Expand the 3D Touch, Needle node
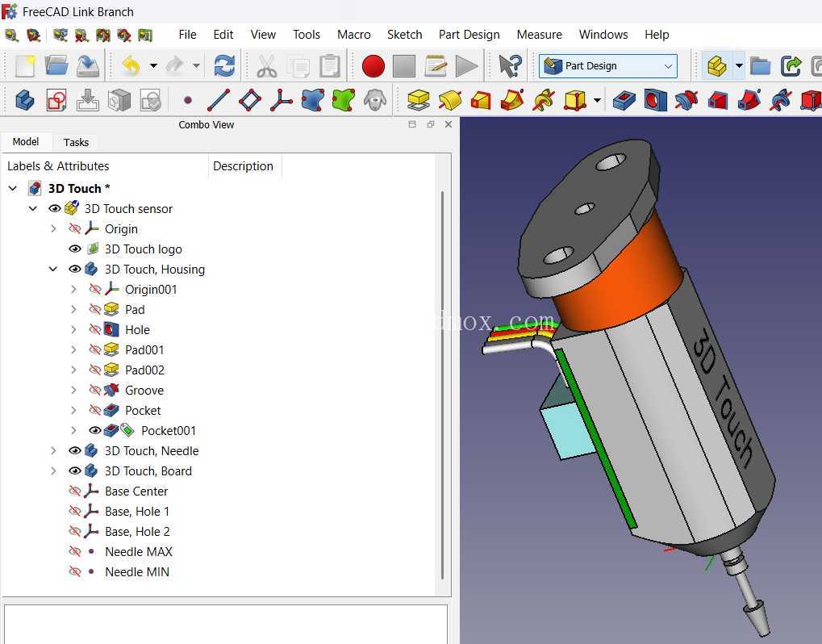822x644 pixels. coord(53,451)
